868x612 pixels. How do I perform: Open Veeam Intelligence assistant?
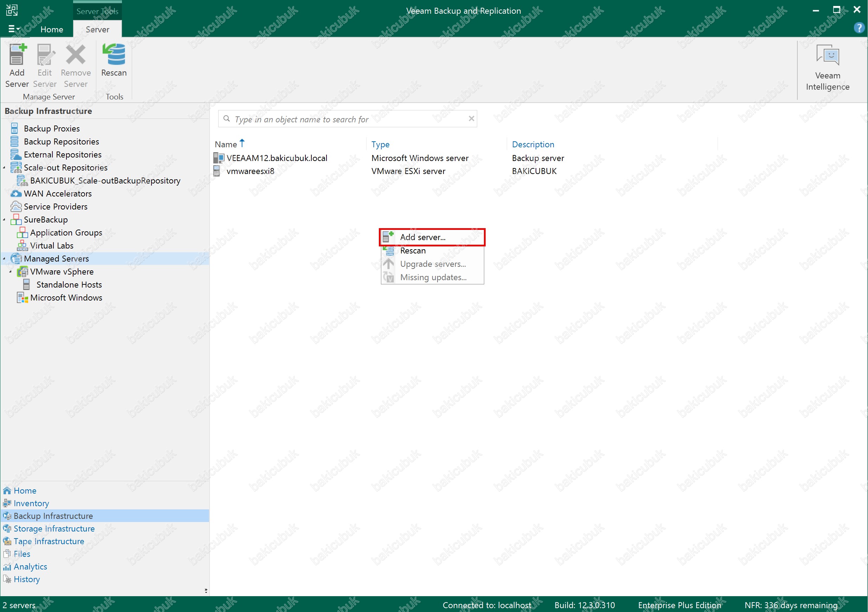coord(828,68)
